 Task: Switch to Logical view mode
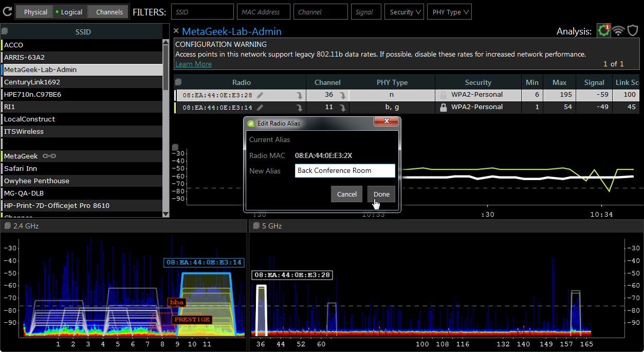click(69, 12)
